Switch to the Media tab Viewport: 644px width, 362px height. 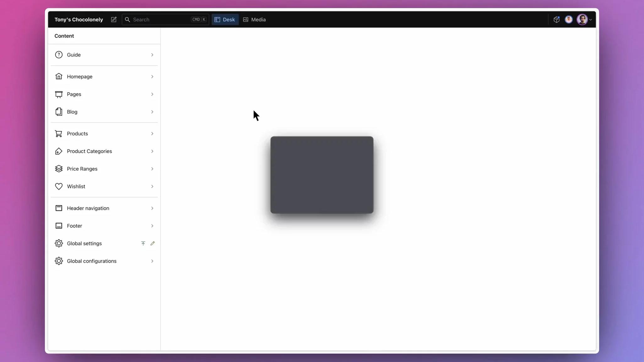[x=254, y=19]
